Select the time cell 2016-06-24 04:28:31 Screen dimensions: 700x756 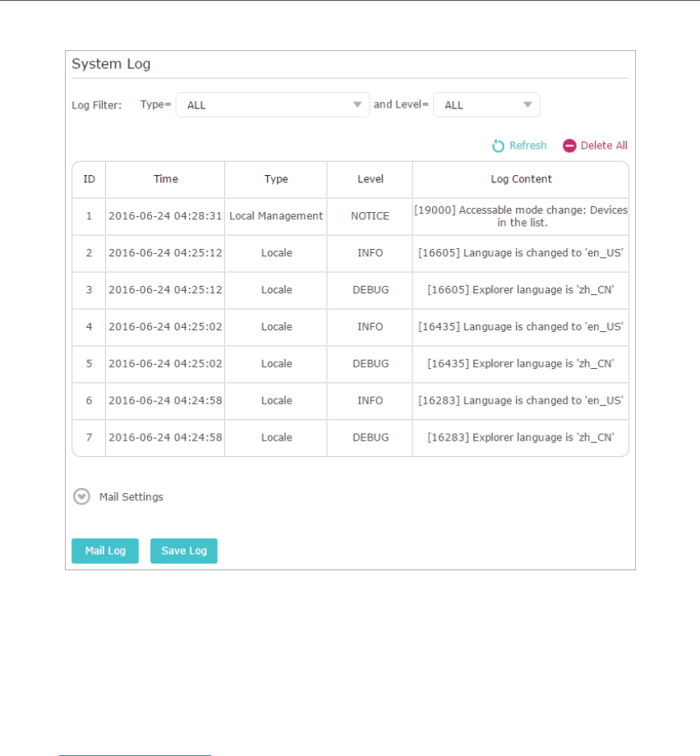[x=165, y=216]
